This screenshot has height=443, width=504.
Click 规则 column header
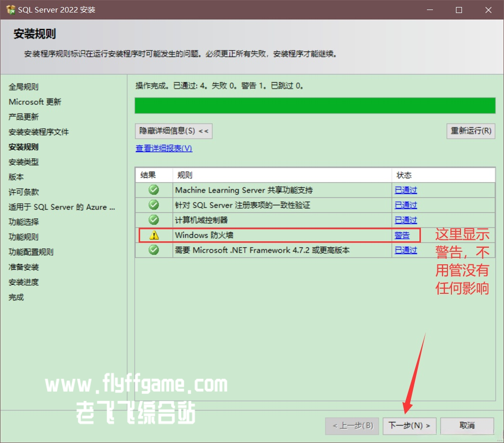click(x=282, y=175)
